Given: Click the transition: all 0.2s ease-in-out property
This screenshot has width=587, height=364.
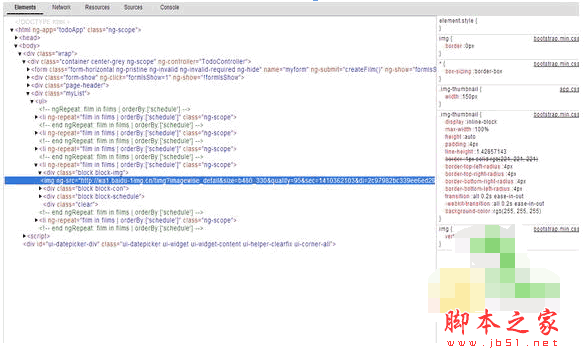Looking at the screenshot, I should coord(484,196).
